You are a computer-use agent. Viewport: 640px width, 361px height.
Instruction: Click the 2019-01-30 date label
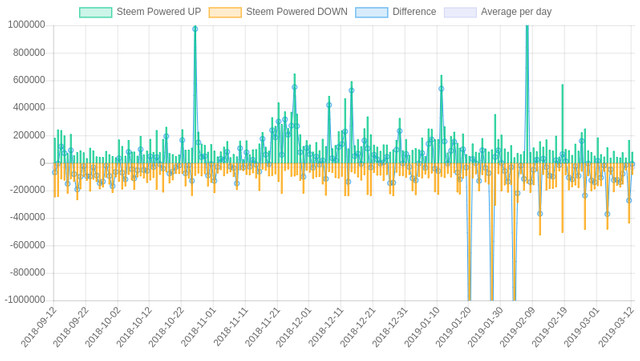485,327
